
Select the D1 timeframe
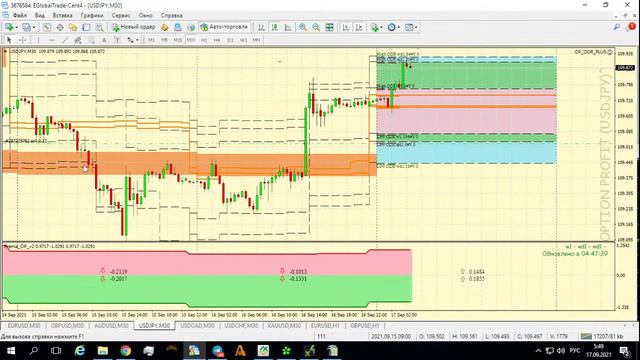pyautogui.click(x=230, y=40)
